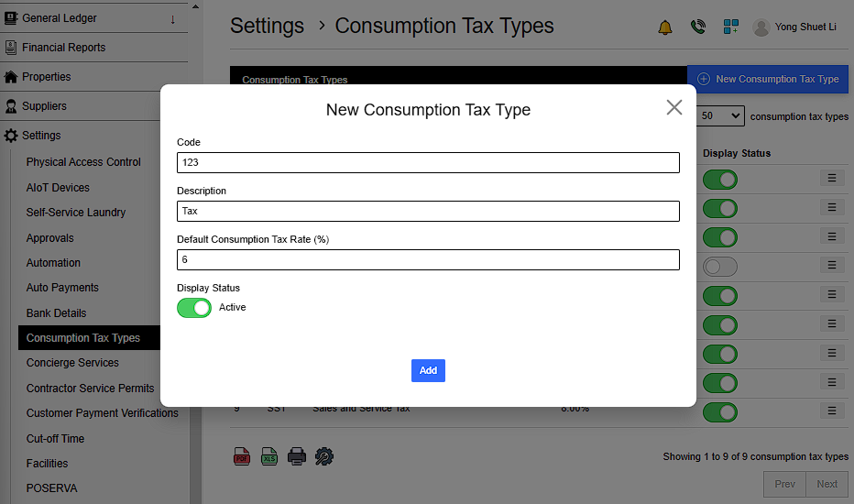Export the table as XLS

269,456
